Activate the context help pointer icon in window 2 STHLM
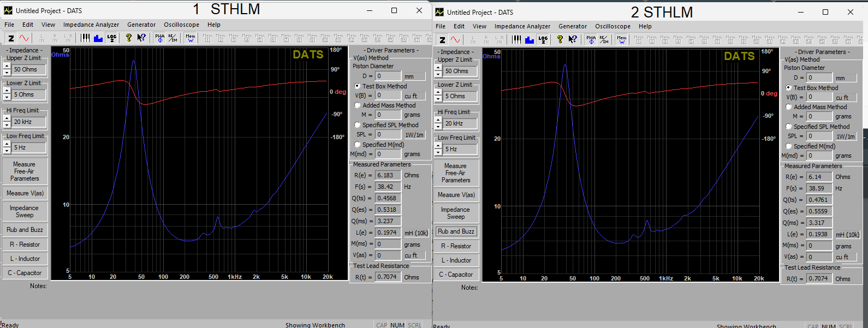 point(573,39)
